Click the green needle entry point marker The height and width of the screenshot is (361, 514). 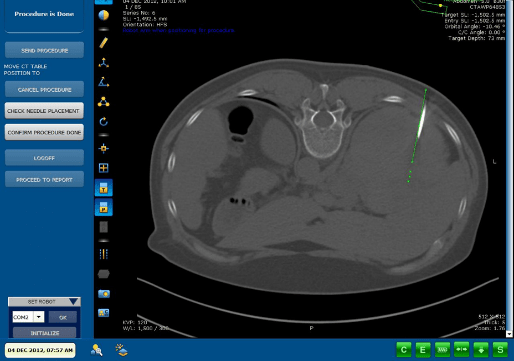click(x=426, y=90)
